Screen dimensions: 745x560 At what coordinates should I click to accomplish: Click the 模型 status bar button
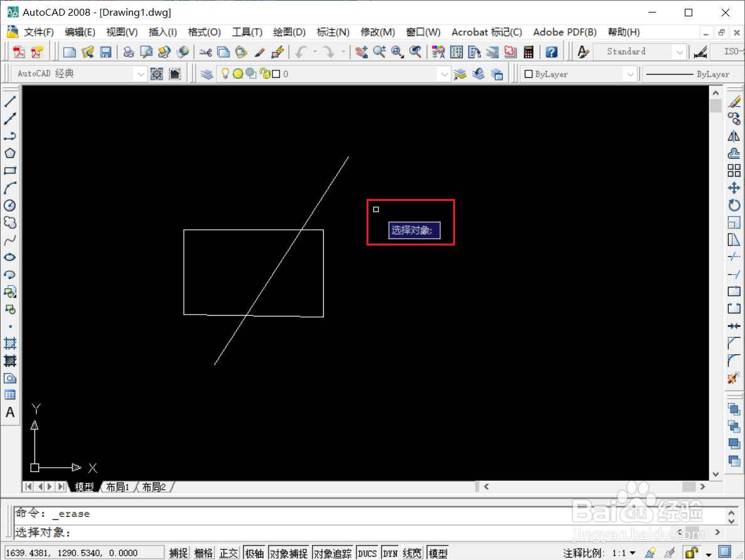(437, 553)
